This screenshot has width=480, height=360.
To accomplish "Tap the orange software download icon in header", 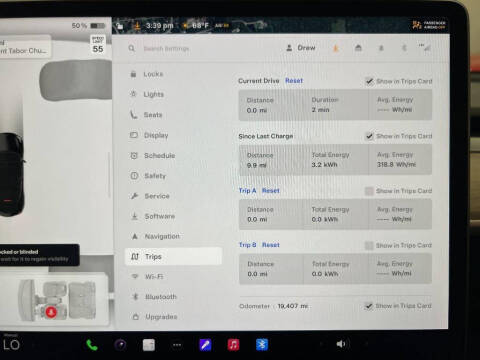I will pos(336,49).
